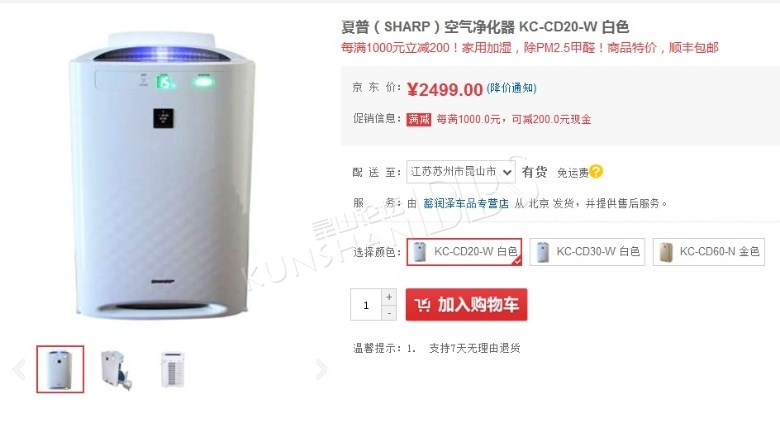This screenshot has width=780, height=446.
Task: Click the next thumbnail arrow
Action: [321, 369]
